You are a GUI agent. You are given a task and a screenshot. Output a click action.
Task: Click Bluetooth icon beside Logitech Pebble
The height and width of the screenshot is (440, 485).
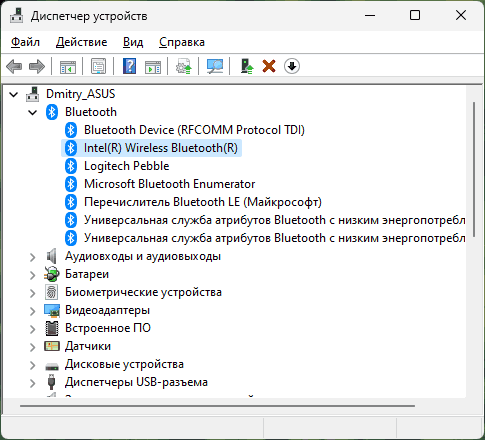point(71,166)
